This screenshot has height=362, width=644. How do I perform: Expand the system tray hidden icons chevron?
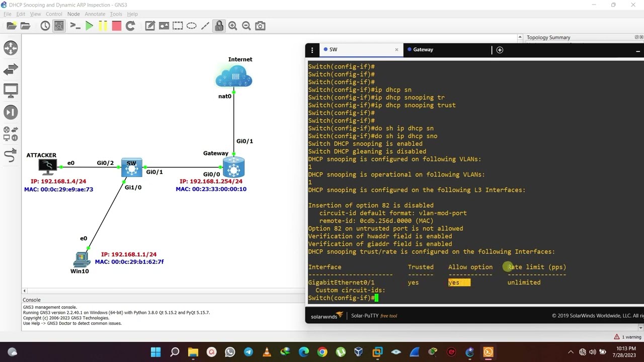point(571,352)
